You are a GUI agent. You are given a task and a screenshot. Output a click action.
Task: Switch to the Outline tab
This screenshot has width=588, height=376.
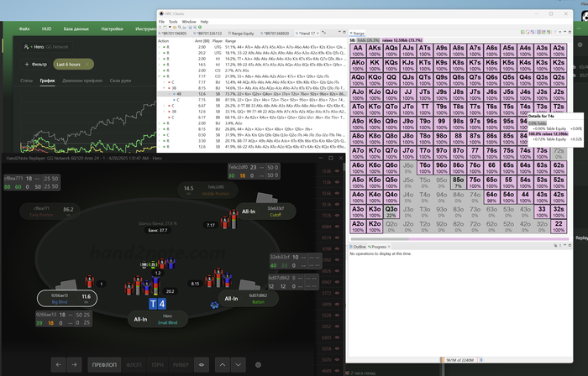[358, 247]
